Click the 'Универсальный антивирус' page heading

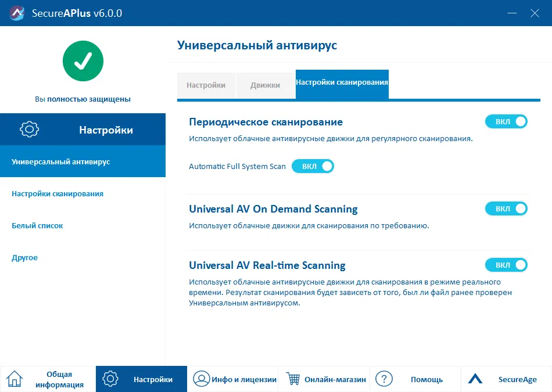[257, 45]
